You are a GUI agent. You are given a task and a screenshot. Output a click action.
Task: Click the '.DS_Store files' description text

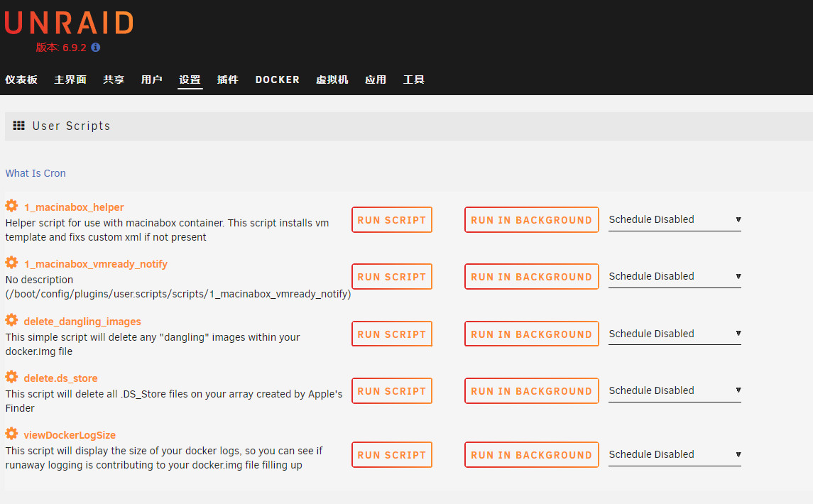coord(174,401)
